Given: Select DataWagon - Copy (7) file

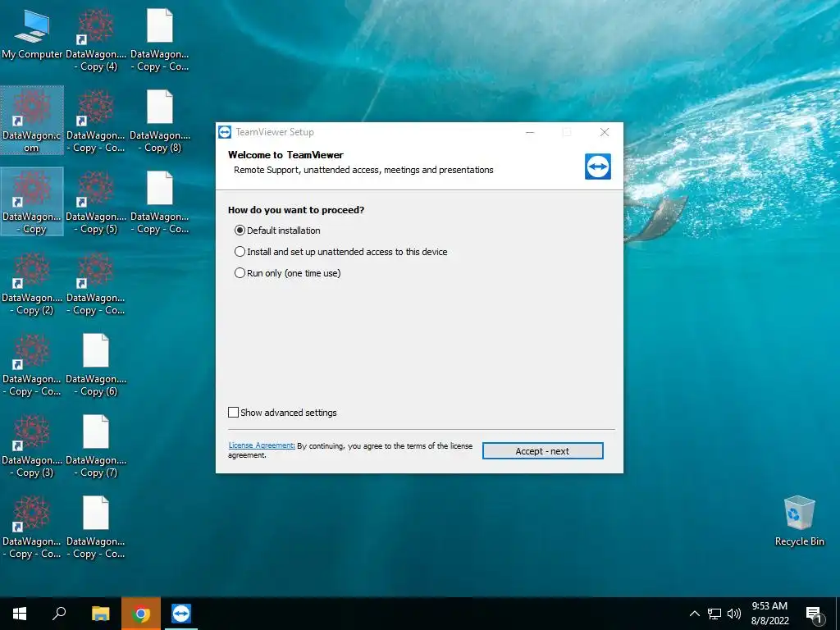Looking at the screenshot, I should pyautogui.click(x=96, y=447).
